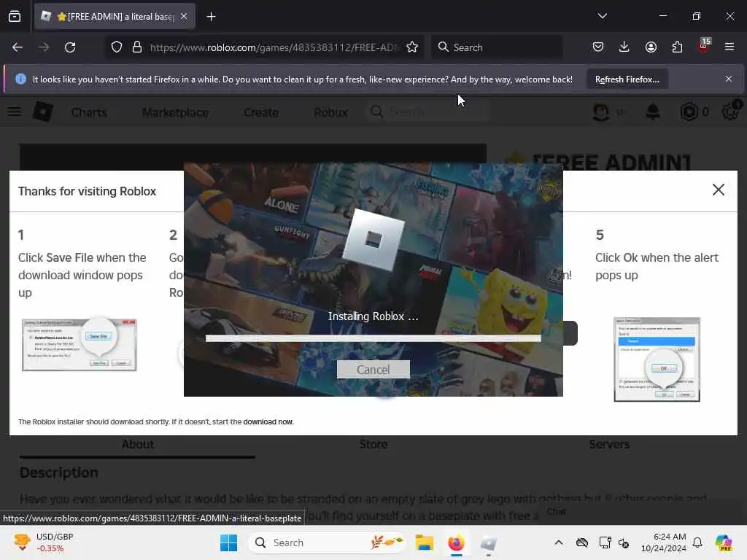Select the FREE ADMIN literal baseplate tab
Image resolution: width=747 pixels, height=560 pixels.
[x=115, y=17]
